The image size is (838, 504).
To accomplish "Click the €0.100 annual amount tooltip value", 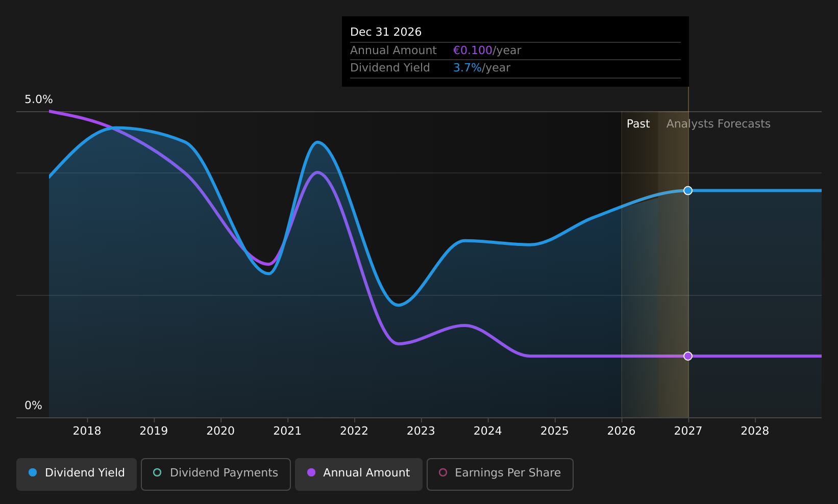I will [x=473, y=51].
